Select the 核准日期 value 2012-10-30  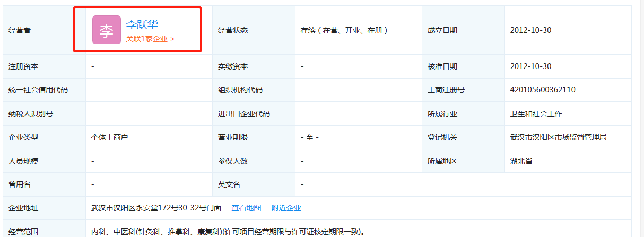coord(530,66)
